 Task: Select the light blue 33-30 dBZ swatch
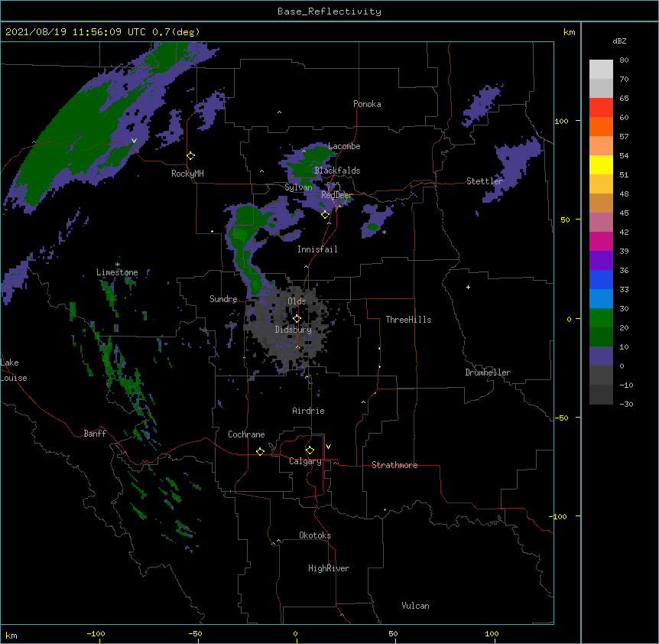click(x=601, y=299)
